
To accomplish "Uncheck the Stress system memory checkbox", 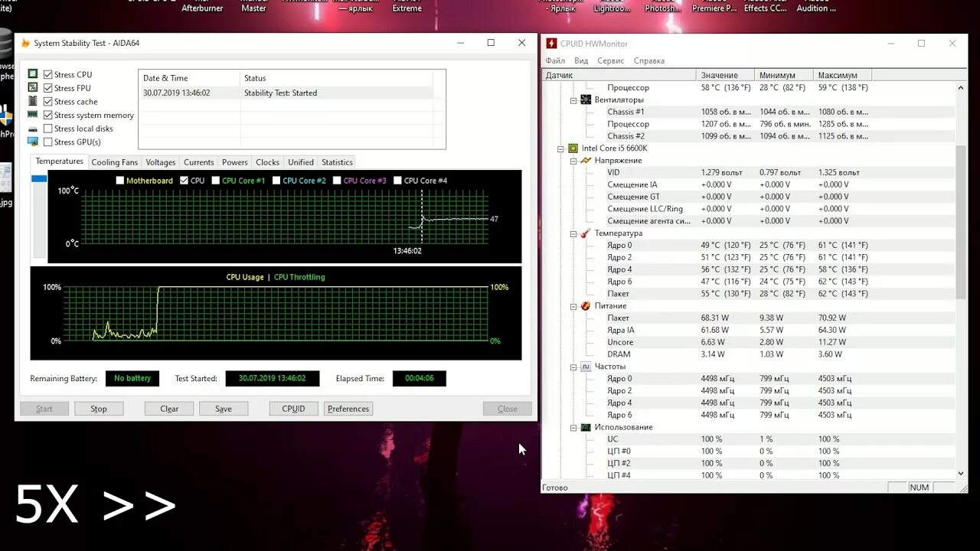I will tap(48, 115).
